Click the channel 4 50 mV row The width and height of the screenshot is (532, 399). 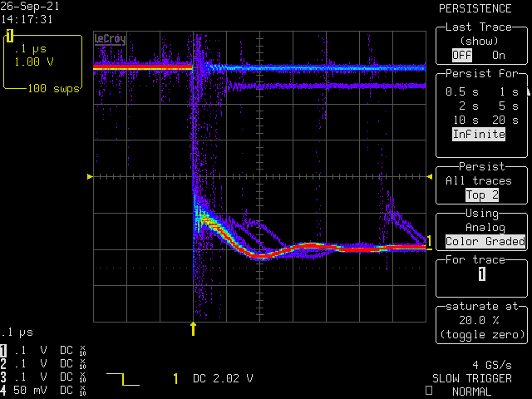(42, 389)
